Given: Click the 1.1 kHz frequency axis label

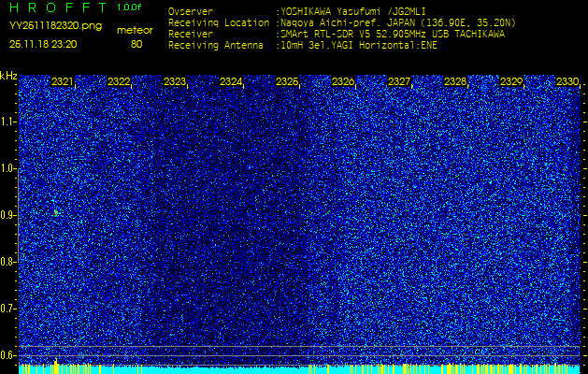Looking at the screenshot, I should click(8, 121).
